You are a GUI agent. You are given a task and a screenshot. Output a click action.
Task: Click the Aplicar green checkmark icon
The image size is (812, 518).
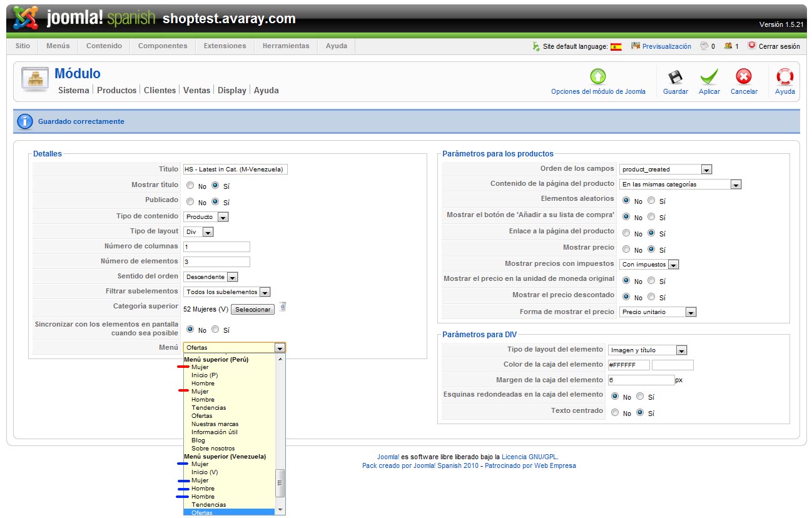pyautogui.click(x=709, y=78)
